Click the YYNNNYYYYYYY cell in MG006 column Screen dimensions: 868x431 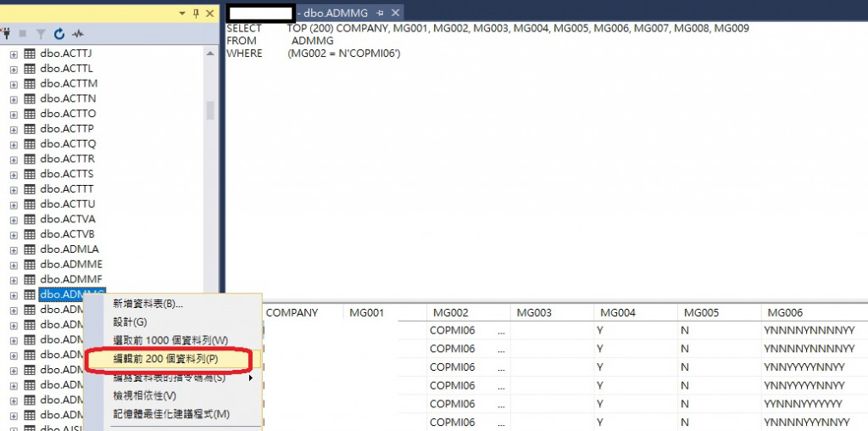pyautogui.click(x=815, y=404)
